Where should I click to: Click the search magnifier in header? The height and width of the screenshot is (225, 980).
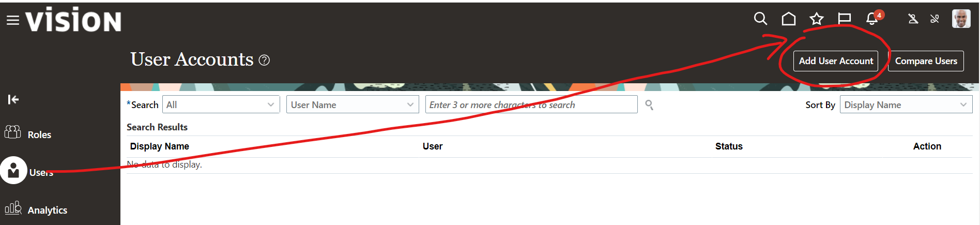coord(760,19)
